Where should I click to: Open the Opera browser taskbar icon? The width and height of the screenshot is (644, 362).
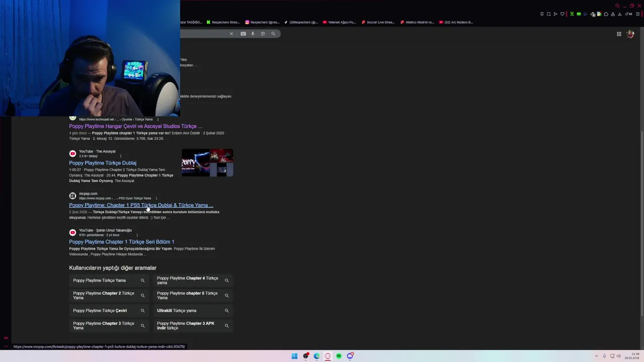[x=328, y=356]
